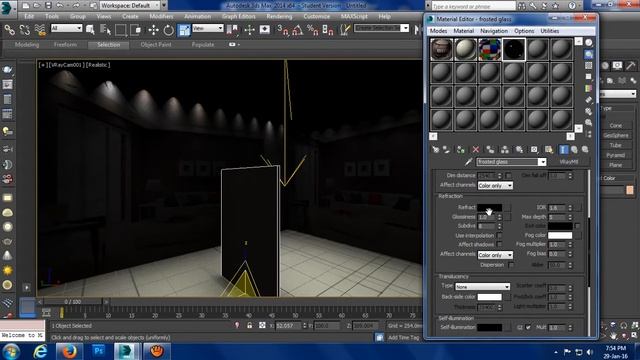Click the Tube button in Create panel
This screenshot has width=640, height=360.
click(x=616, y=145)
